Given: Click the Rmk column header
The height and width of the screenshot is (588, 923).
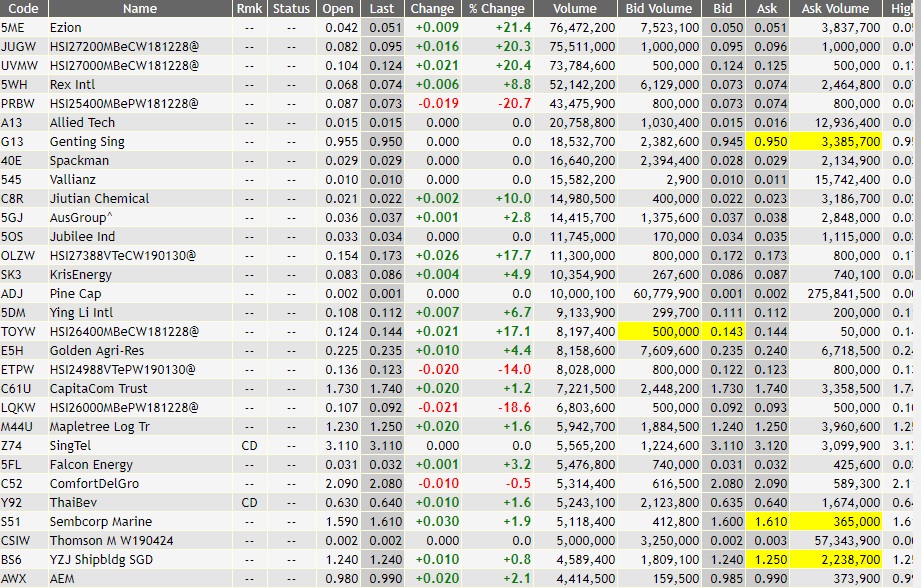Looking at the screenshot, I should point(249,8).
